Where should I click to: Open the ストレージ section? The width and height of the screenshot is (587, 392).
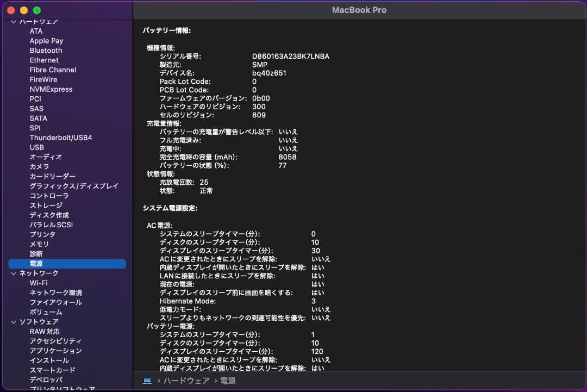[45, 205]
